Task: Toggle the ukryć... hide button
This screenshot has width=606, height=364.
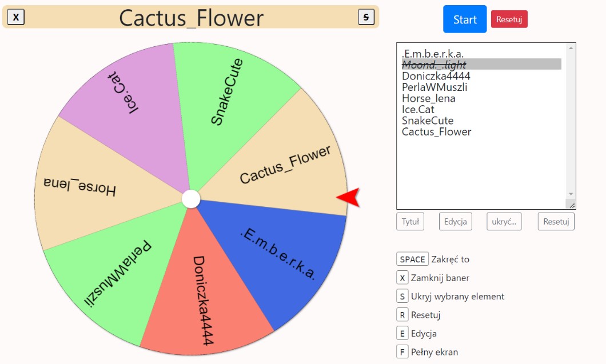Action: [x=504, y=222]
